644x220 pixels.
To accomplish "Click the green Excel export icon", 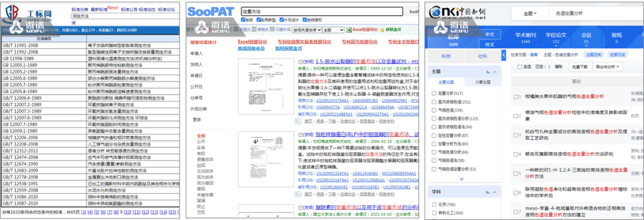I will click(x=349, y=30).
